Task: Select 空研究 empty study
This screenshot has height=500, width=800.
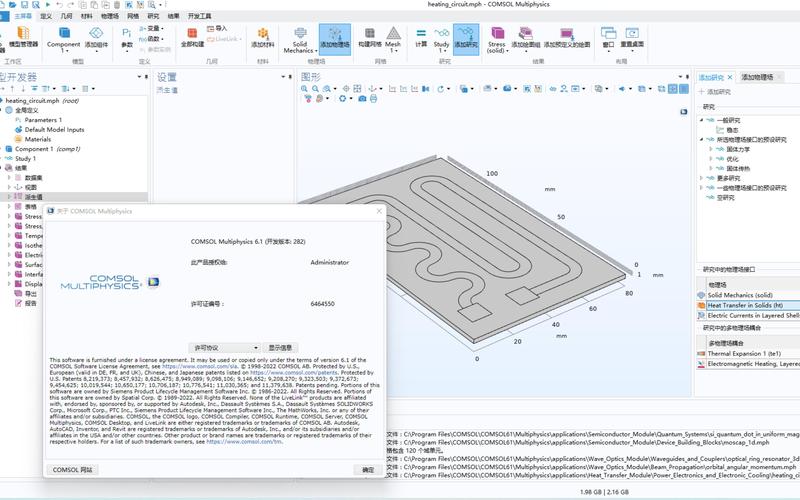Action: pyautogui.click(x=725, y=197)
